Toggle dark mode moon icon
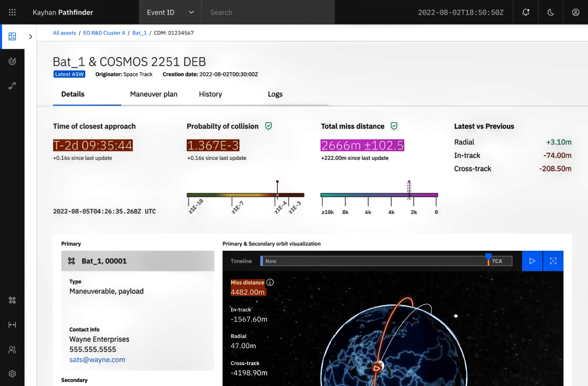 pos(551,12)
